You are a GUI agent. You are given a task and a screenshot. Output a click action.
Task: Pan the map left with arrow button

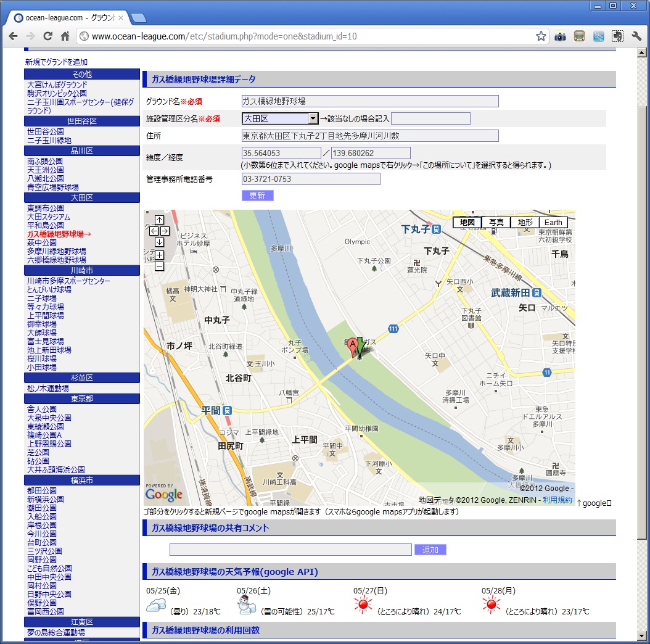click(x=154, y=231)
